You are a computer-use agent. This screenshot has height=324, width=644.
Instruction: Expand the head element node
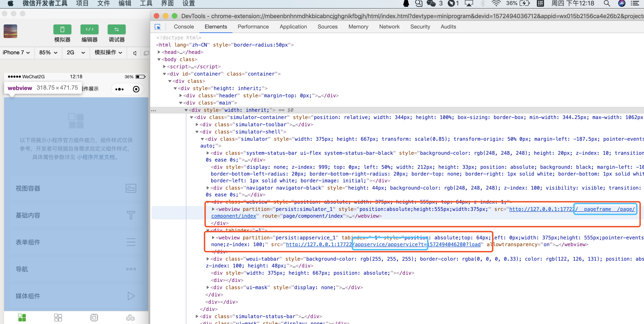pos(159,52)
